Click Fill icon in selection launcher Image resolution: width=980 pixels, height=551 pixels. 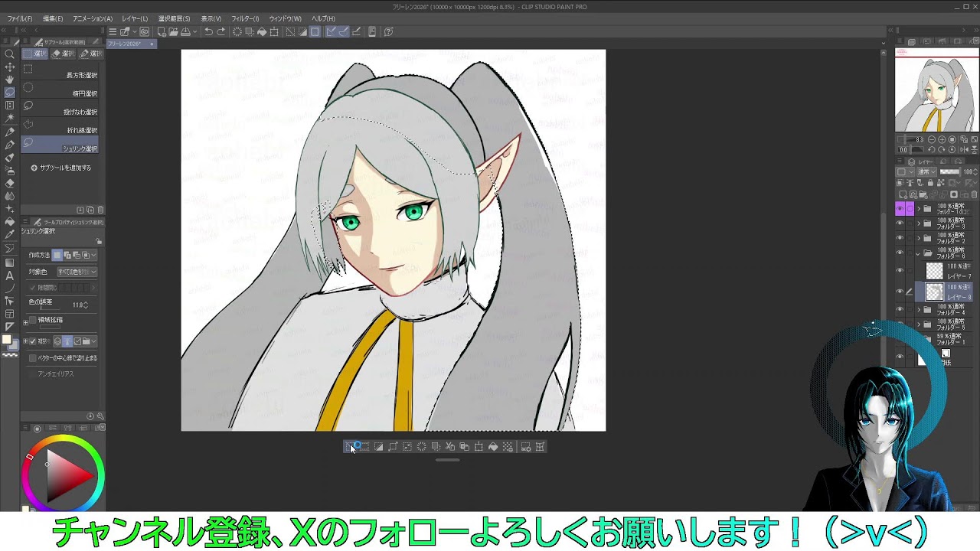[x=493, y=447]
